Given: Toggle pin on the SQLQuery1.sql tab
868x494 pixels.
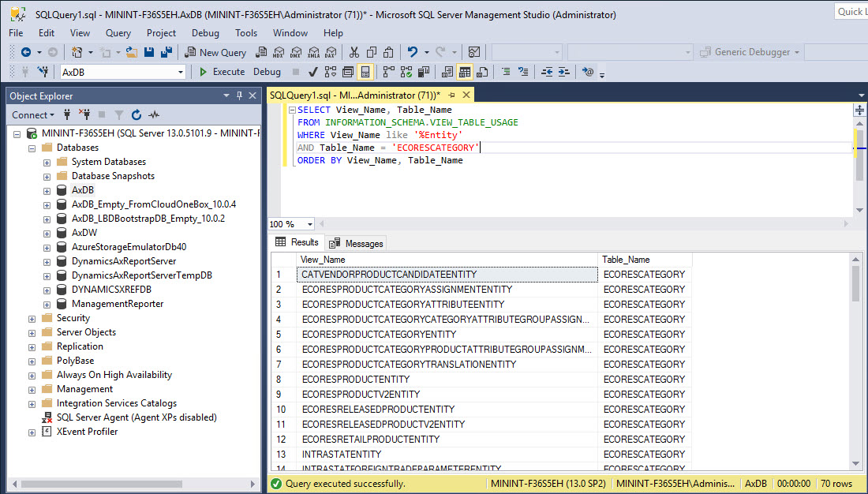Looking at the screenshot, I should click(x=451, y=95).
